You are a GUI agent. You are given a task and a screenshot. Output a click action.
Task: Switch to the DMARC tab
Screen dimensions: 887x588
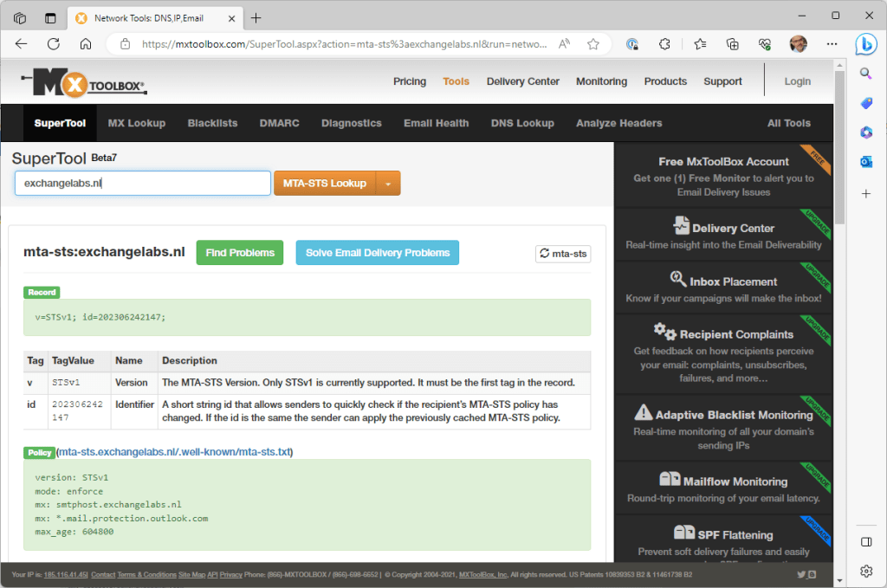pos(279,123)
